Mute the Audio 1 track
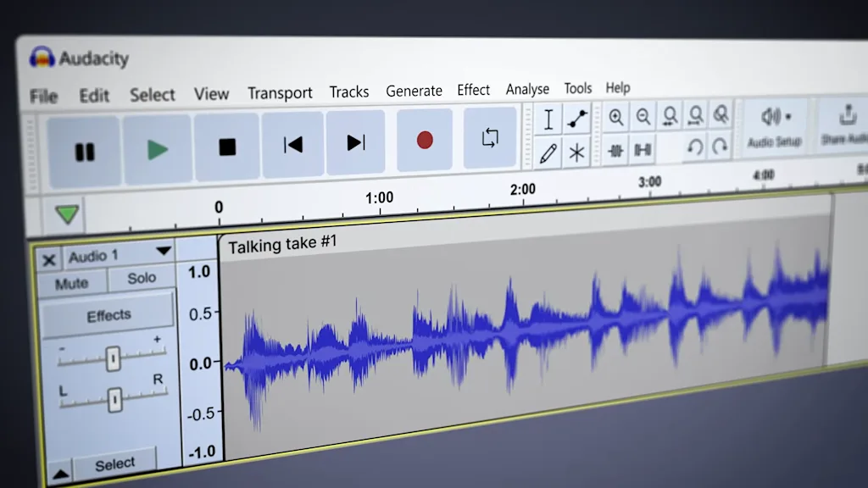This screenshot has width=868, height=488. pyautogui.click(x=72, y=281)
